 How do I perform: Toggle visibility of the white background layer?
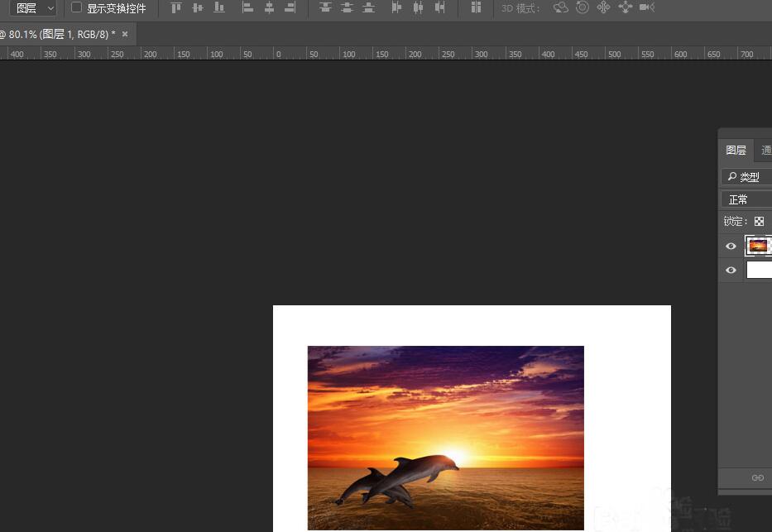731,270
